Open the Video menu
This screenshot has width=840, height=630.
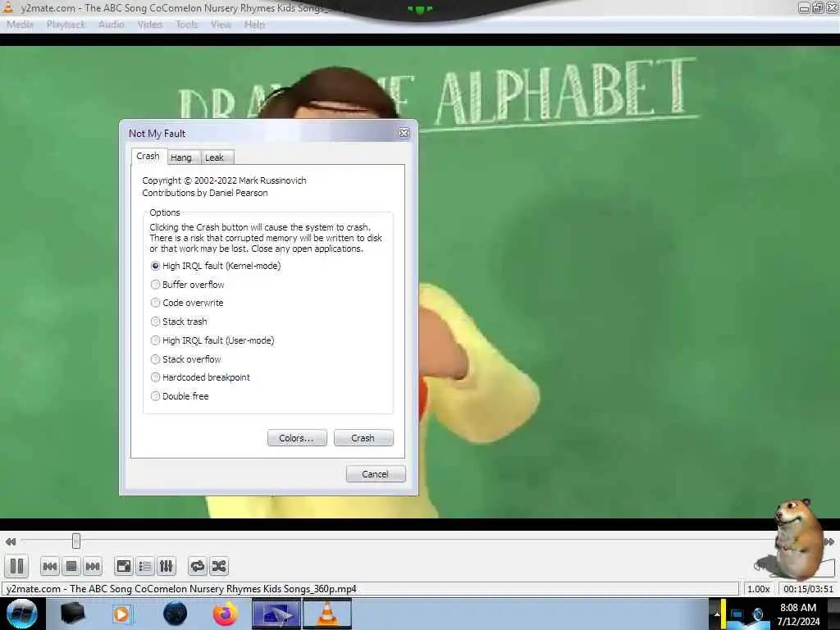coord(149,24)
